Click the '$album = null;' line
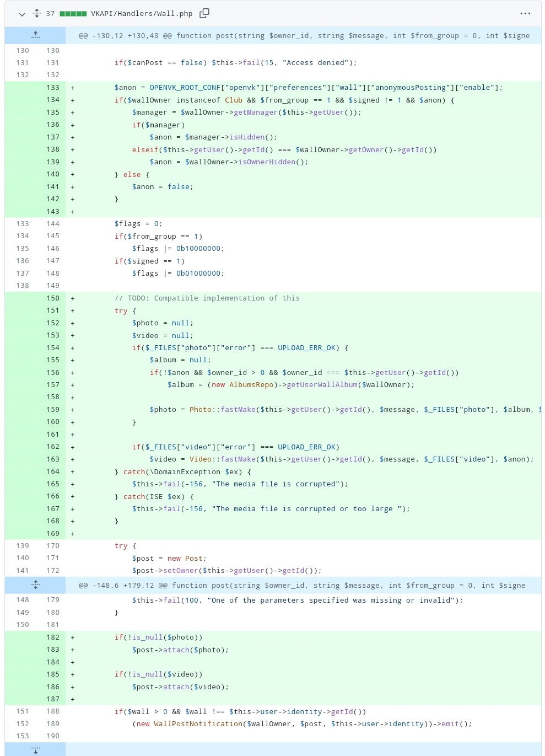 (x=180, y=360)
